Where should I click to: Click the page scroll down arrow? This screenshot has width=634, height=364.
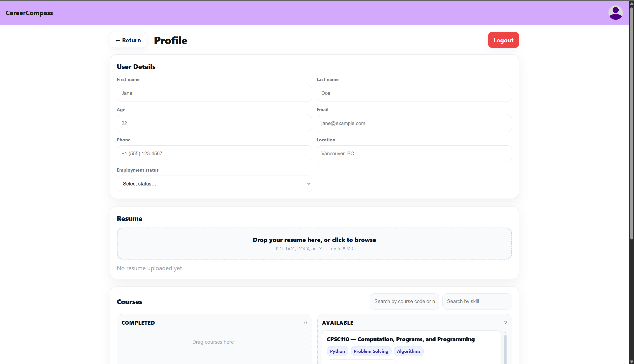pyautogui.click(x=632, y=362)
